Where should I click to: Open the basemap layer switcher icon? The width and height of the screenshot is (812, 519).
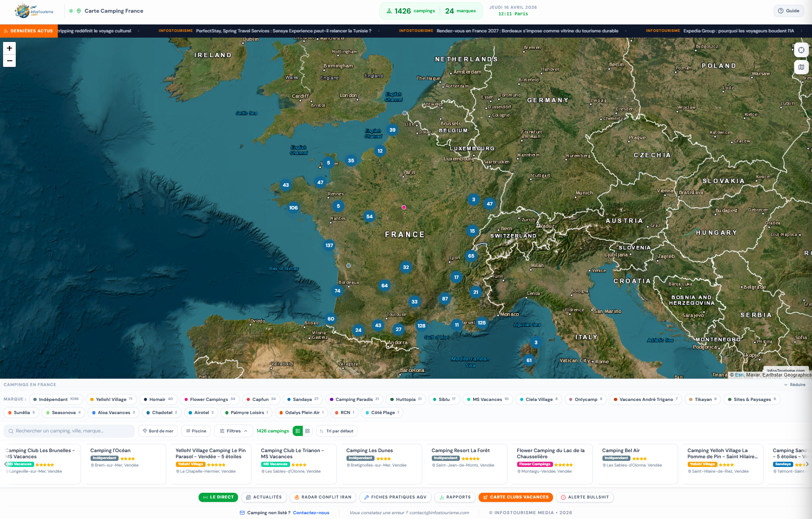pos(801,67)
